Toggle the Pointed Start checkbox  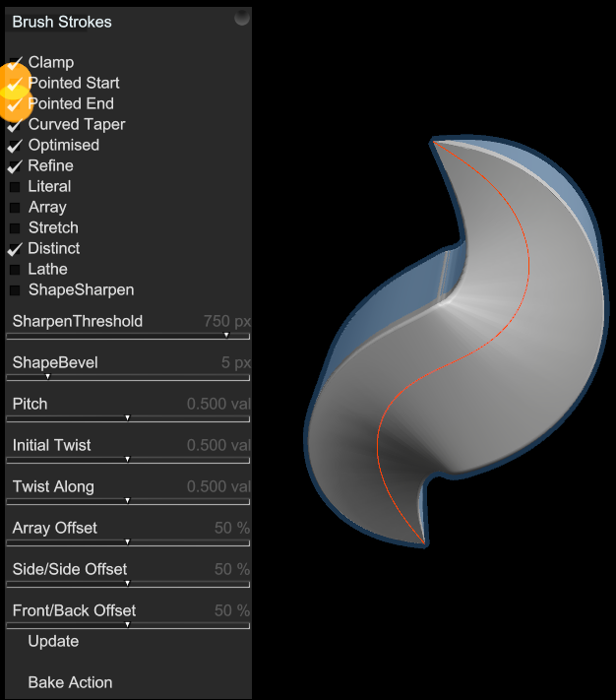15,84
